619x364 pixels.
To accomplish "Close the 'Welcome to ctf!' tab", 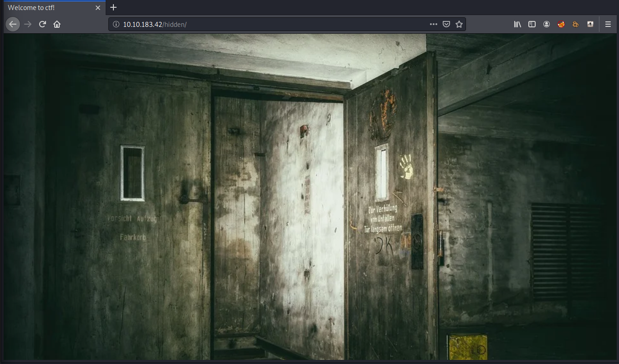I will tap(98, 8).
